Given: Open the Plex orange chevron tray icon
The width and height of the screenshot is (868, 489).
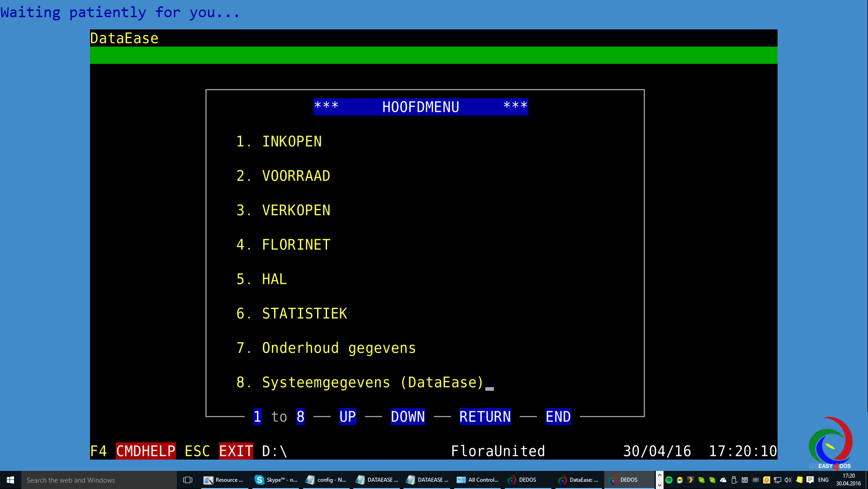Looking at the screenshot, I should point(691,480).
